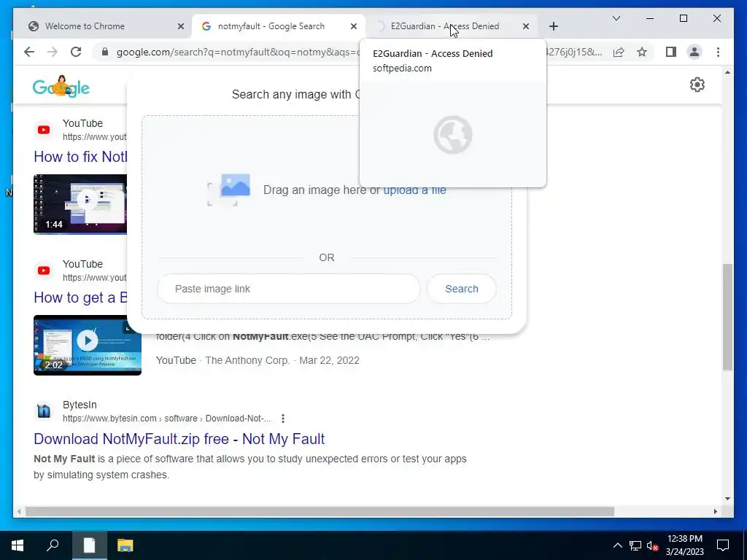Click the BytesIn site favicon
This screenshot has height=560, width=747.
click(44, 411)
